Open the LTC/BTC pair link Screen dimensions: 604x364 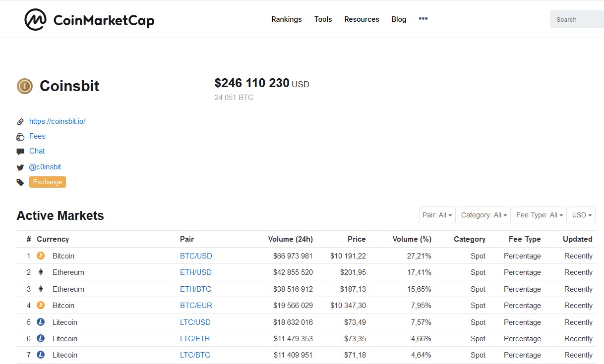(195, 355)
